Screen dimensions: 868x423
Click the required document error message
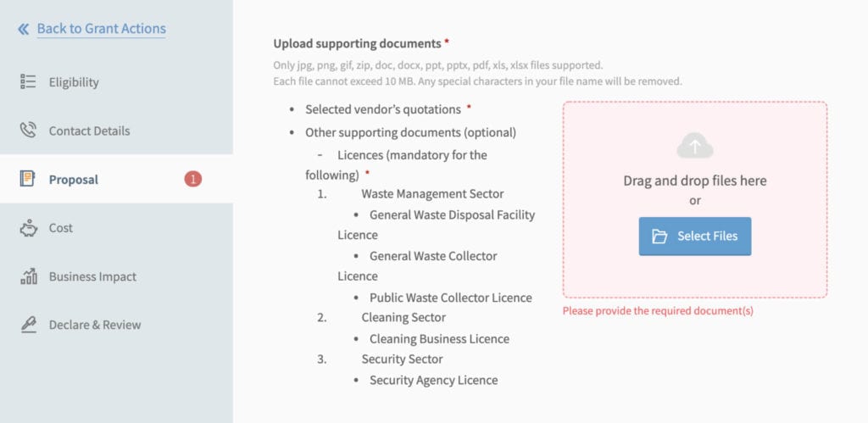pos(658,310)
